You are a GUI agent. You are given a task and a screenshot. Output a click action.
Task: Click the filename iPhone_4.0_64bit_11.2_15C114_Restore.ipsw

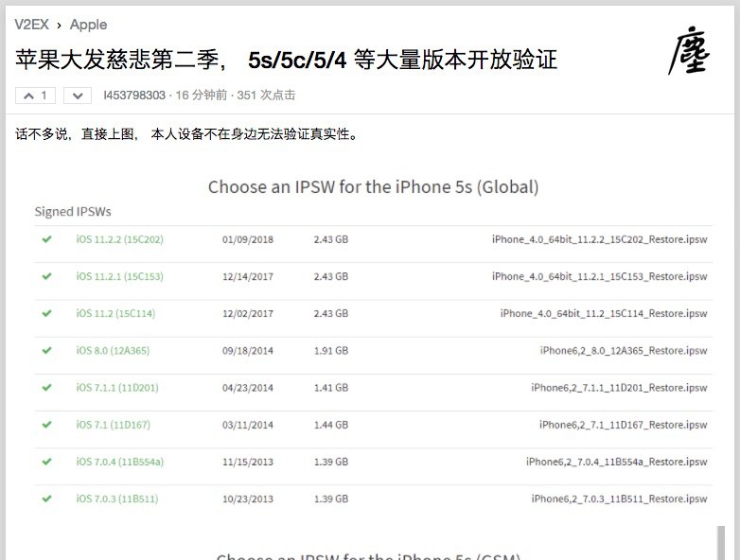(x=604, y=313)
